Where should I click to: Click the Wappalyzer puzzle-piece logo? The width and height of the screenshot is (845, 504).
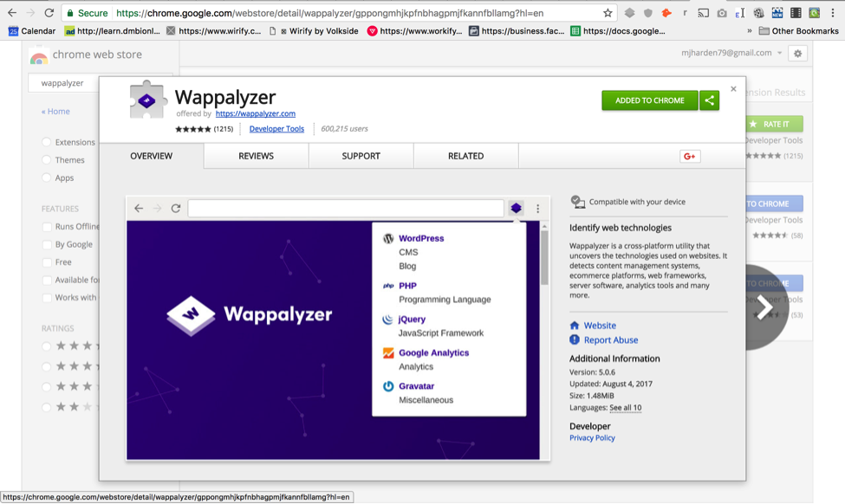pyautogui.click(x=146, y=100)
